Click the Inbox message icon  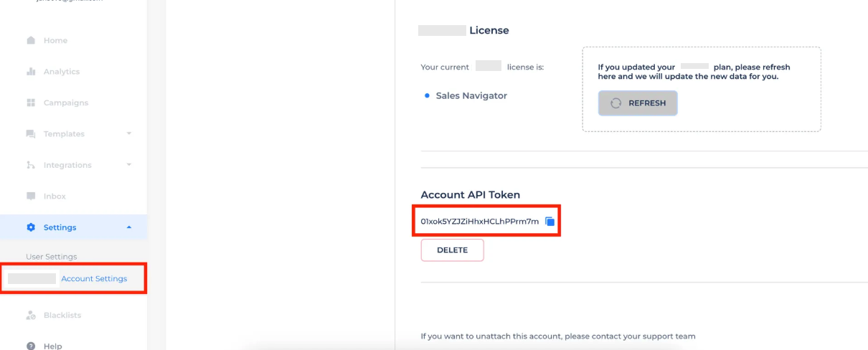[x=31, y=196]
